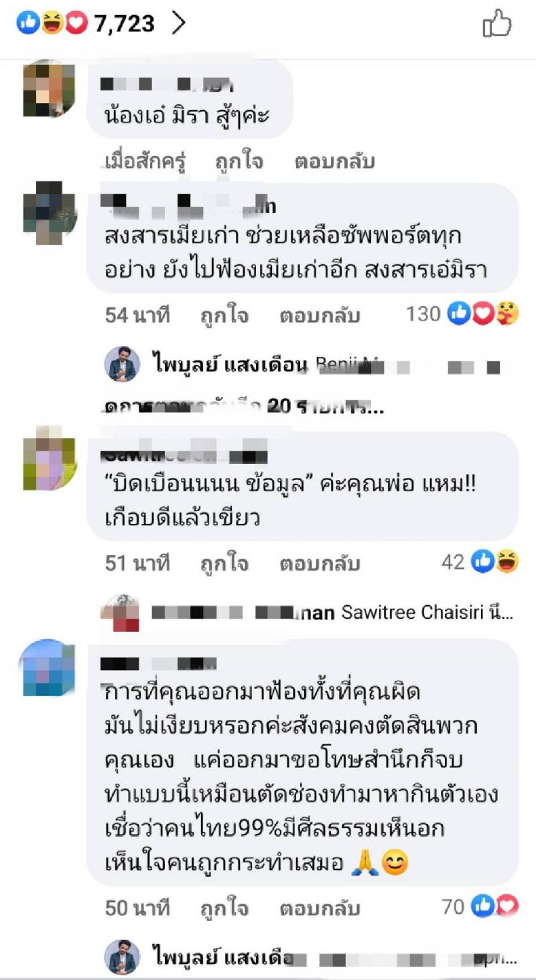
Task: Open the blue avatar of the long comment
Action: pyautogui.click(x=48, y=668)
